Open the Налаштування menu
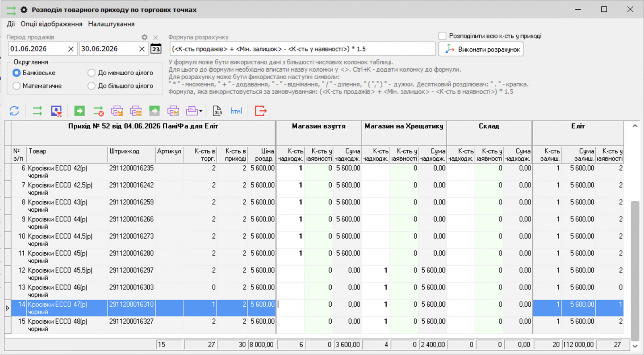 [111, 24]
